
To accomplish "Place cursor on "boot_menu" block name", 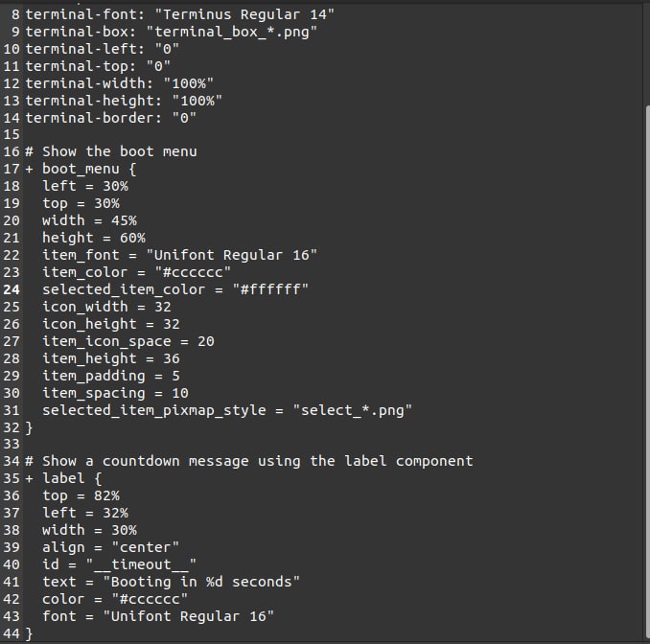I will [x=76, y=169].
